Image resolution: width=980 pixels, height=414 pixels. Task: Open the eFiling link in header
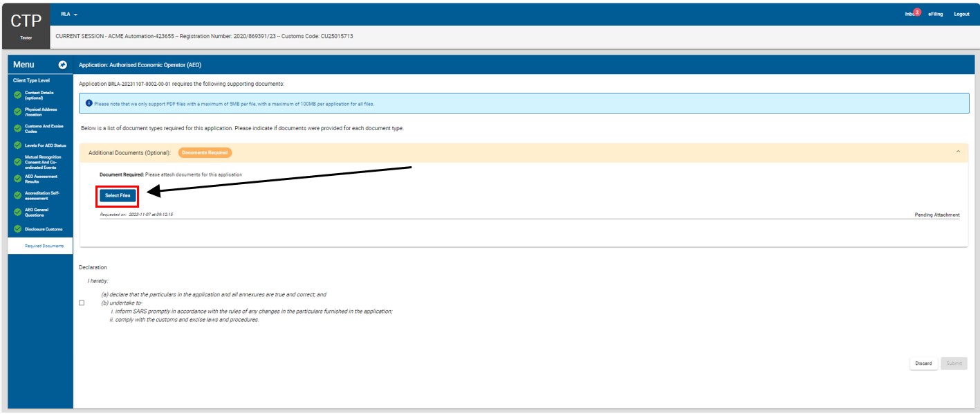(936, 15)
